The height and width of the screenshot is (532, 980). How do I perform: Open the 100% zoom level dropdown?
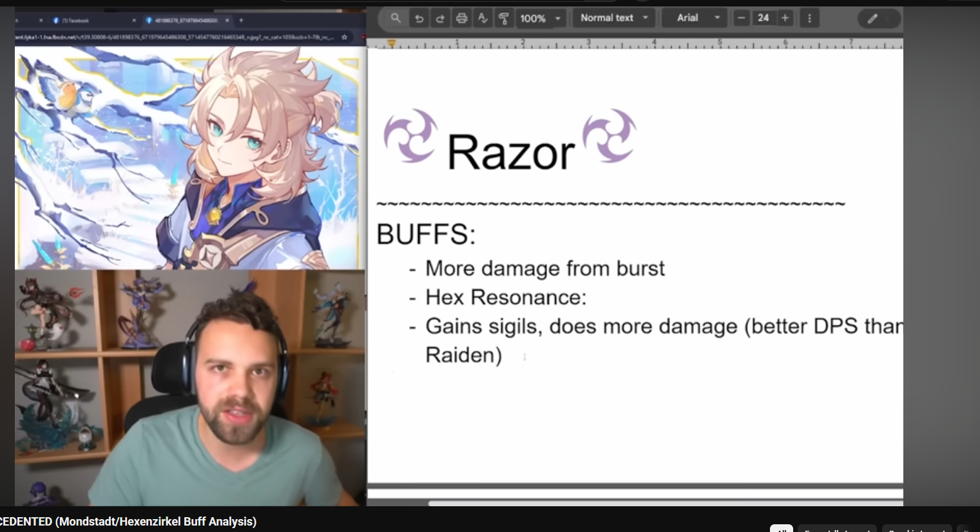(541, 18)
